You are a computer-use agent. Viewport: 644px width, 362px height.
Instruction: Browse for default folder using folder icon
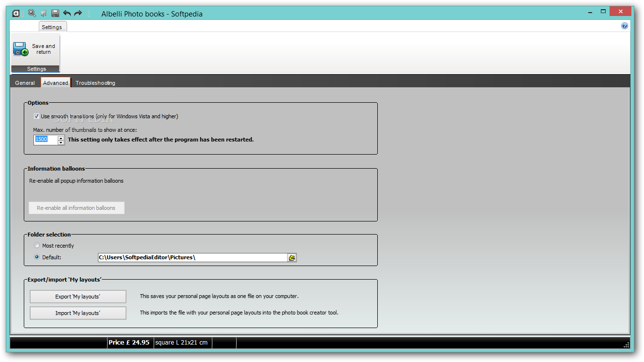tap(292, 258)
